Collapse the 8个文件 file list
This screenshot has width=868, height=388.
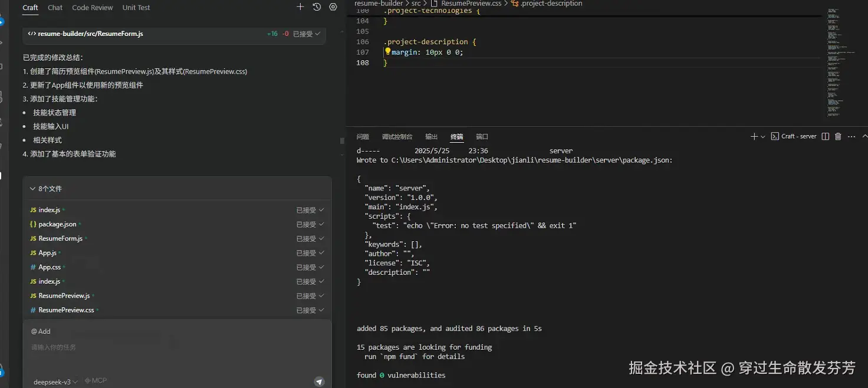(x=32, y=189)
